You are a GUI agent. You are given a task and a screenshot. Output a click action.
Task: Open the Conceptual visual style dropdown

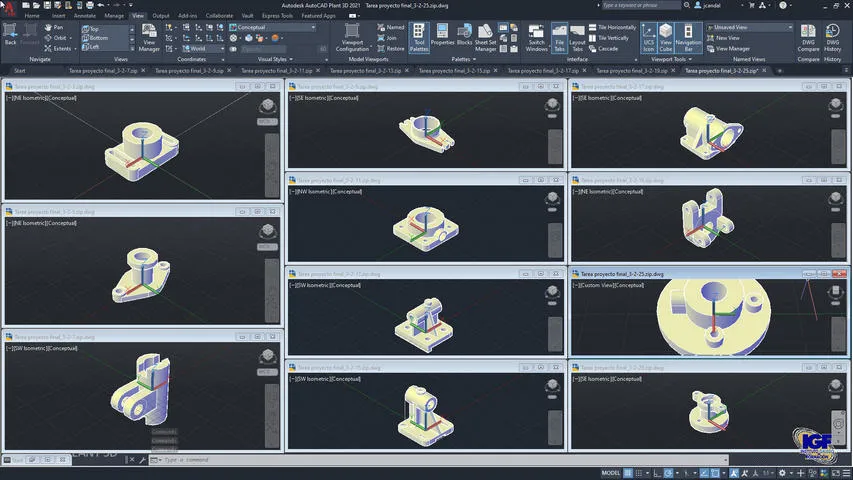(x=272, y=27)
